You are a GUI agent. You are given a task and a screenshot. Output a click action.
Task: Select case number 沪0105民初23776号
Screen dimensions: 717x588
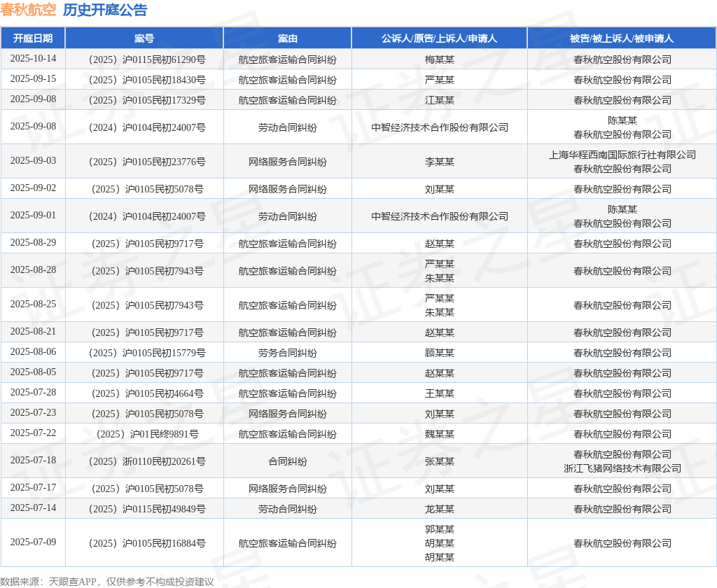(147, 162)
